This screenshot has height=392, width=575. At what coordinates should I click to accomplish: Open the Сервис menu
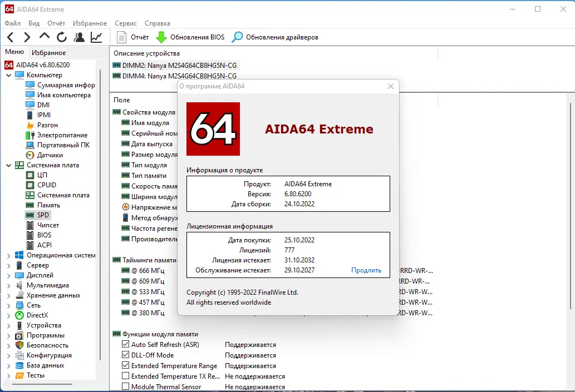pos(125,23)
